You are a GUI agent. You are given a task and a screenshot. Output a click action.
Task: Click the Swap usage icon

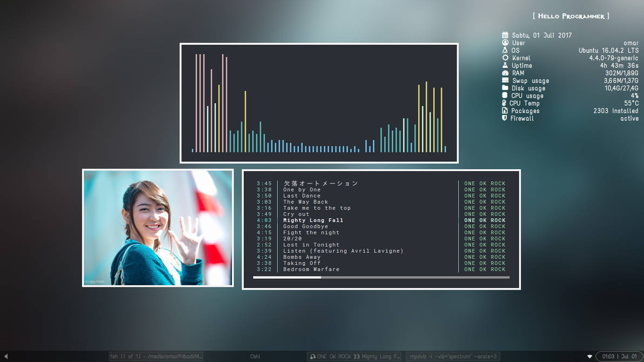[x=505, y=81]
